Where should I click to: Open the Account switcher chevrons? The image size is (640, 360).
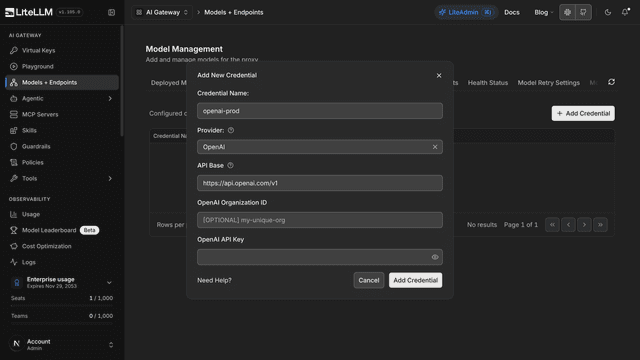click(x=111, y=345)
